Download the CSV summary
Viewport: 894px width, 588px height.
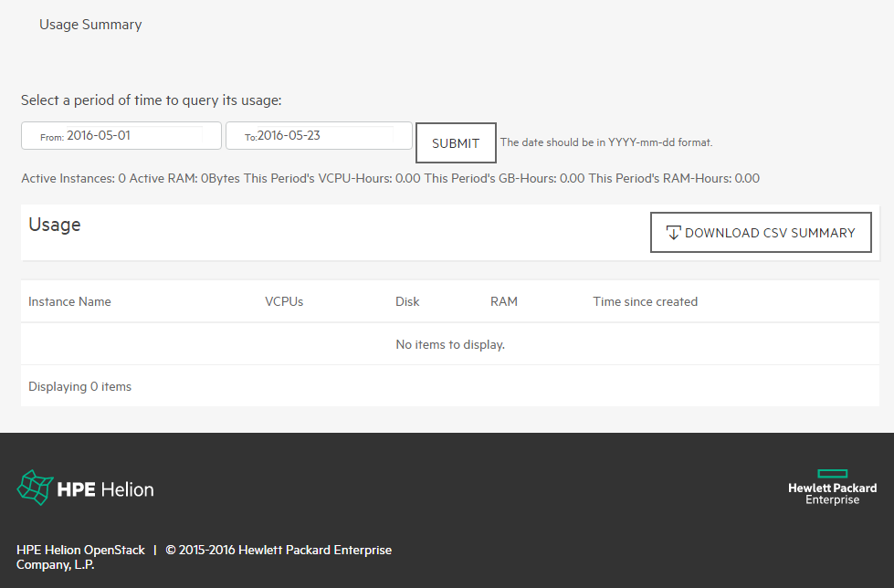[761, 233]
